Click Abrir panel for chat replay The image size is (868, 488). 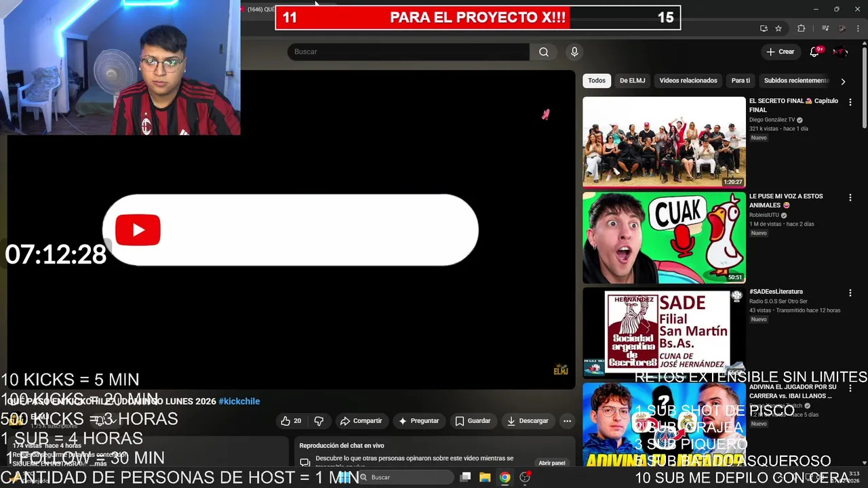coord(552,463)
